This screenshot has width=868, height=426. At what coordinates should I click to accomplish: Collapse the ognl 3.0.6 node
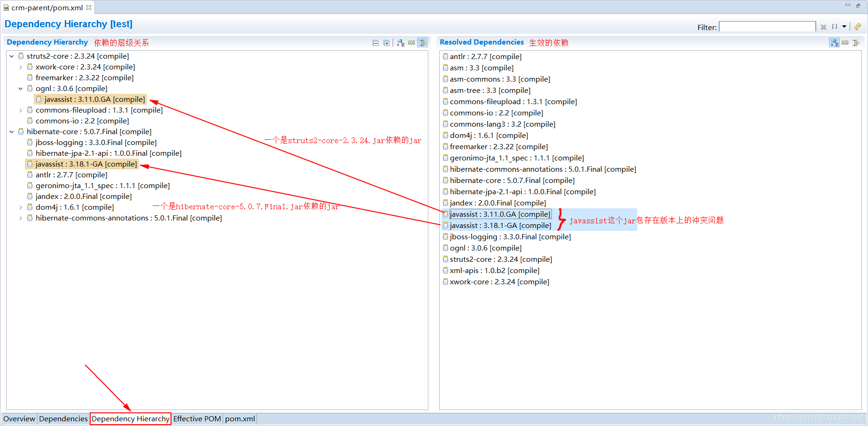click(x=21, y=89)
